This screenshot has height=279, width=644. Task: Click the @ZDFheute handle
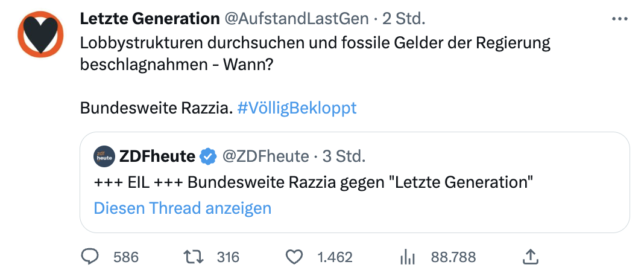(x=265, y=157)
